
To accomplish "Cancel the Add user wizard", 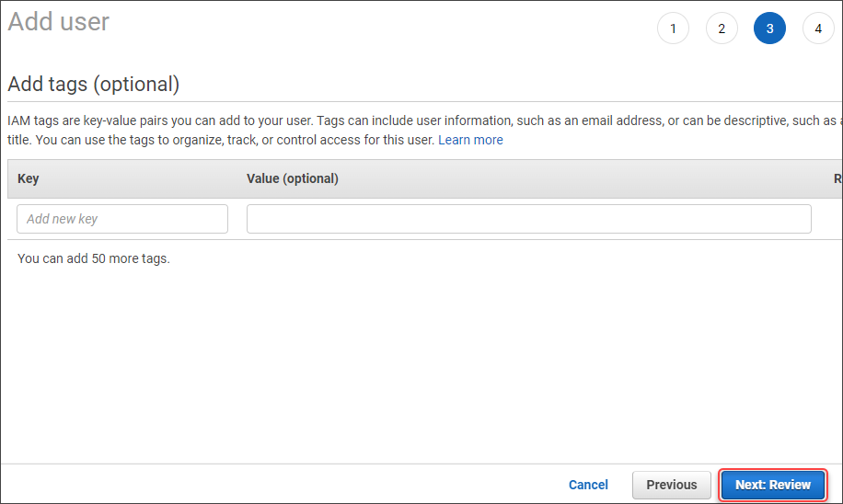I will [x=588, y=485].
